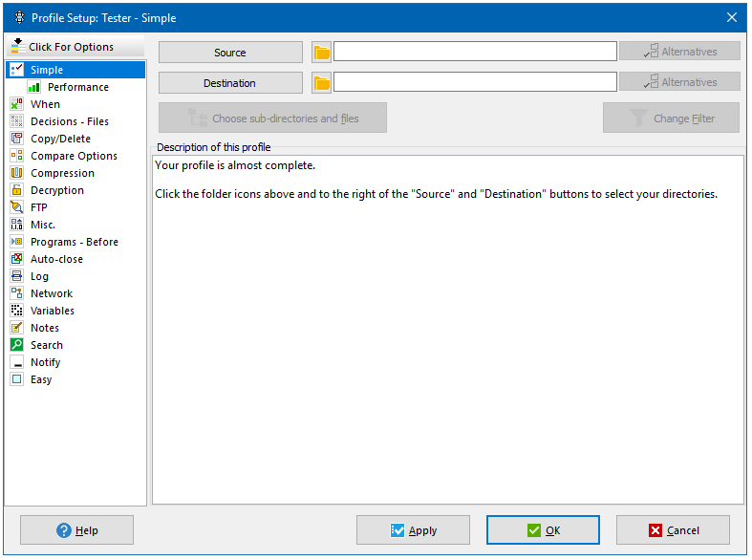Open Decisions - Files settings

tap(70, 121)
